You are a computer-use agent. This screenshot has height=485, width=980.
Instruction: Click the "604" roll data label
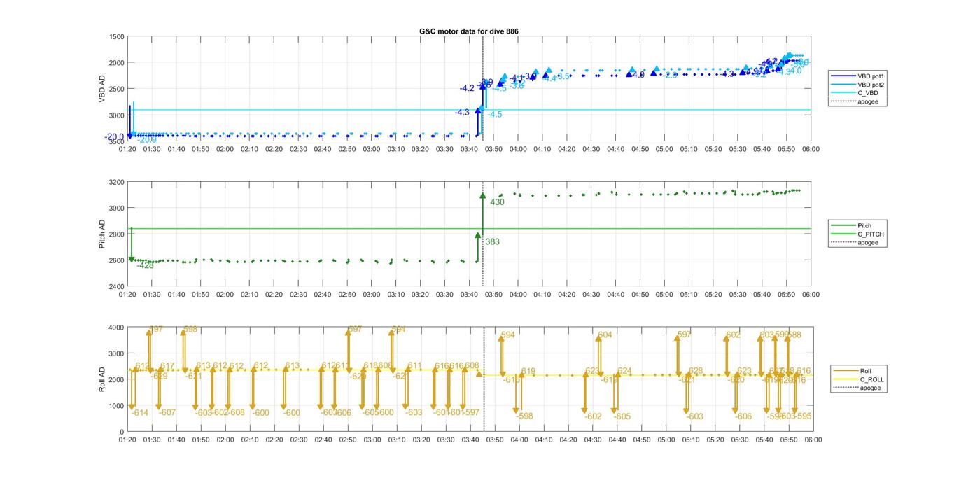(x=605, y=335)
